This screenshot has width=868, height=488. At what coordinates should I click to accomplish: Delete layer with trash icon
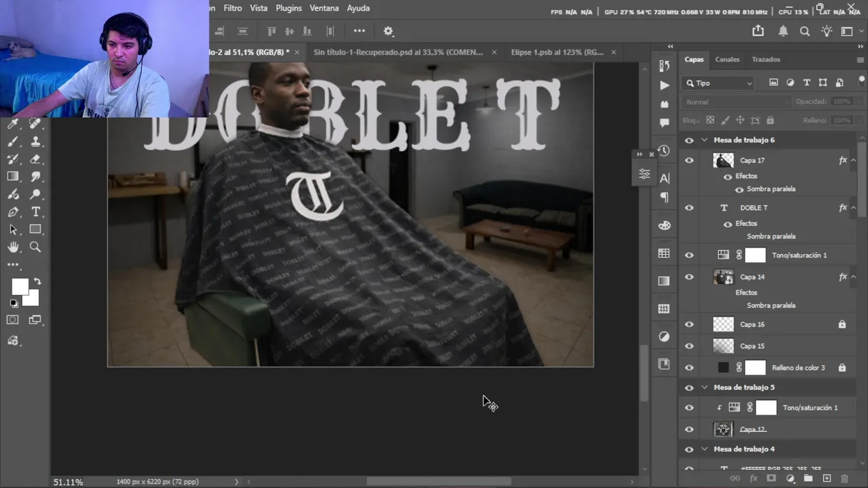(x=845, y=479)
